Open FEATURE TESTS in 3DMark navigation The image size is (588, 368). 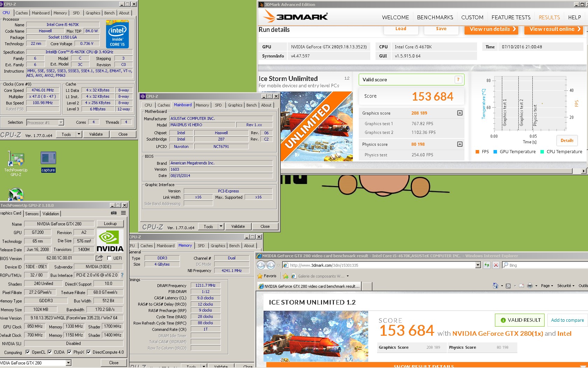(511, 17)
